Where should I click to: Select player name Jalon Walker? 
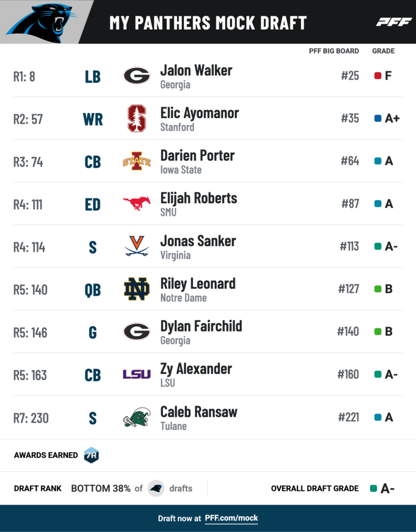click(x=196, y=71)
